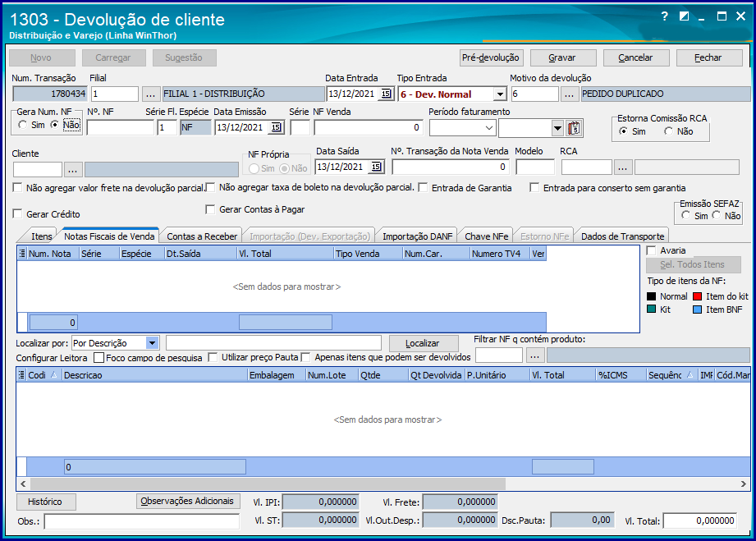The width and height of the screenshot is (756, 541).
Task: Switch to the Itens tab
Action: (x=42, y=236)
